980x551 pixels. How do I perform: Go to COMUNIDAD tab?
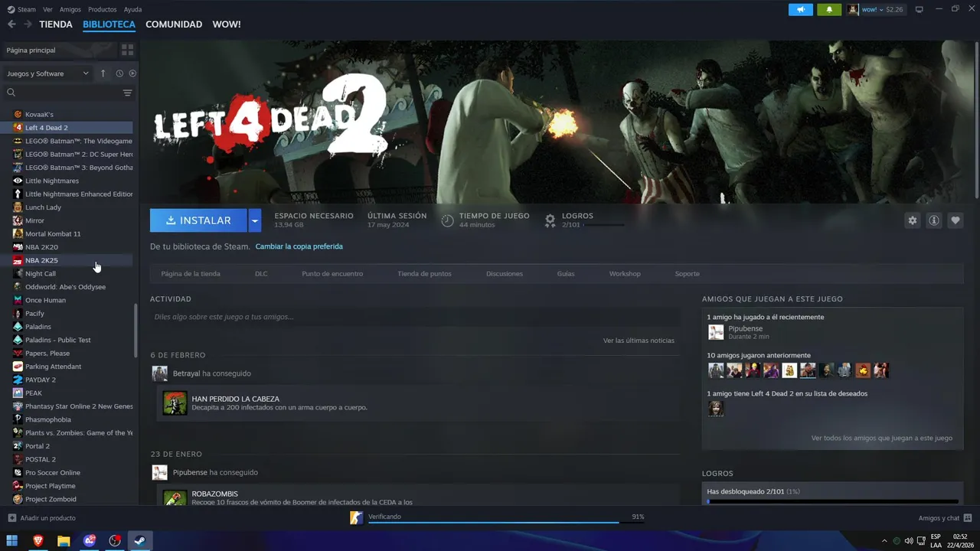click(174, 24)
